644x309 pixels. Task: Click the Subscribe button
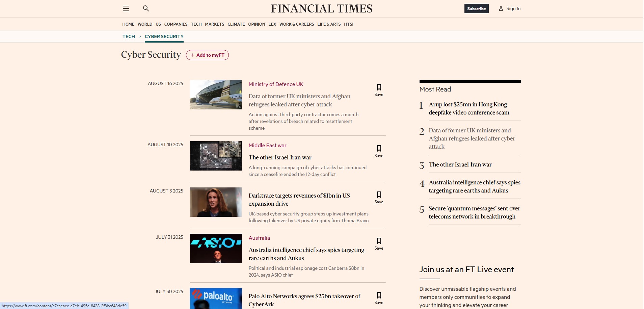476,8
